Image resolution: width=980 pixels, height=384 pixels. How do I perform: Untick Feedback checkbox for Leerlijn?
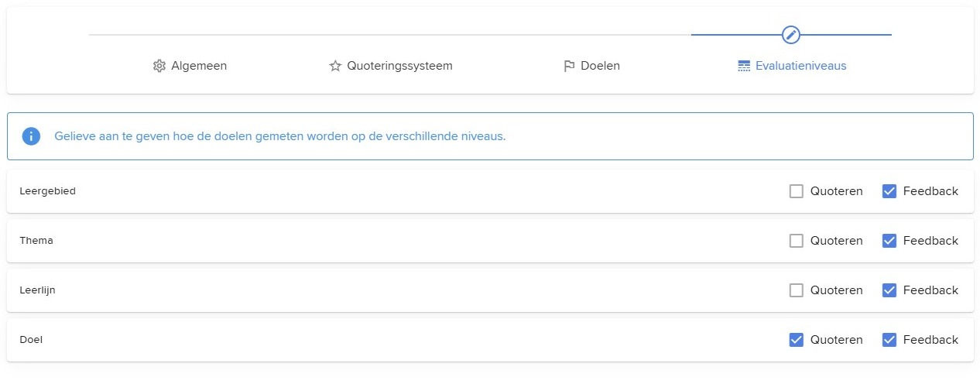pyautogui.click(x=889, y=290)
